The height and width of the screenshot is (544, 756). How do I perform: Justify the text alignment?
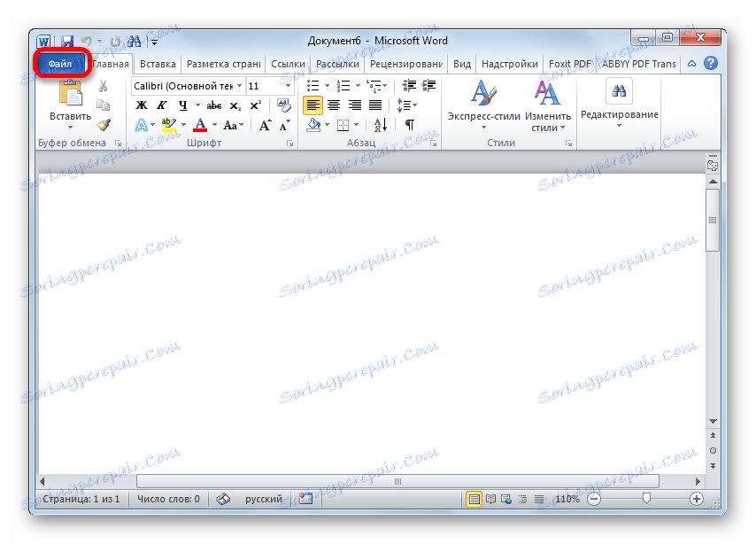coord(375,105)
